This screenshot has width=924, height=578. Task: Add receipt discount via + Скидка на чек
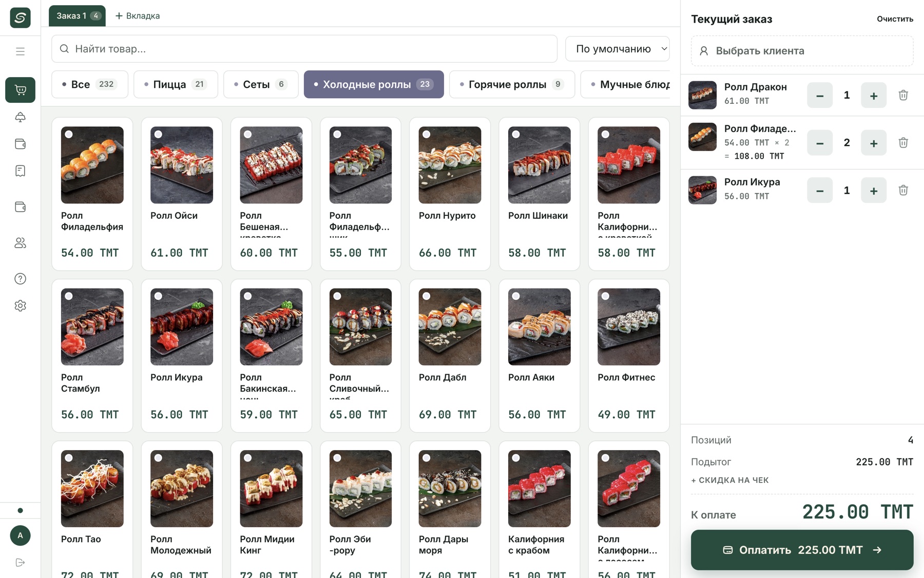point(729,480)
